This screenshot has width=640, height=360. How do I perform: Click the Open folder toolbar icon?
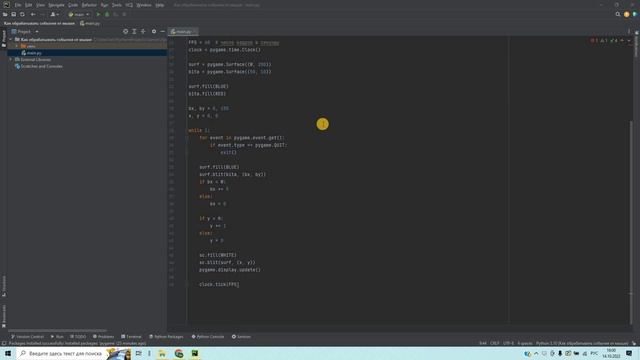5,14
